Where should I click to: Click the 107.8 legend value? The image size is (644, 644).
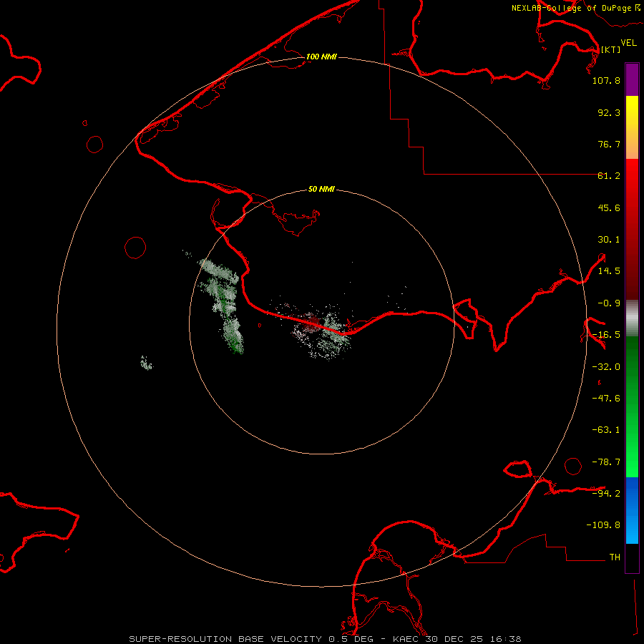coord(606,80)
